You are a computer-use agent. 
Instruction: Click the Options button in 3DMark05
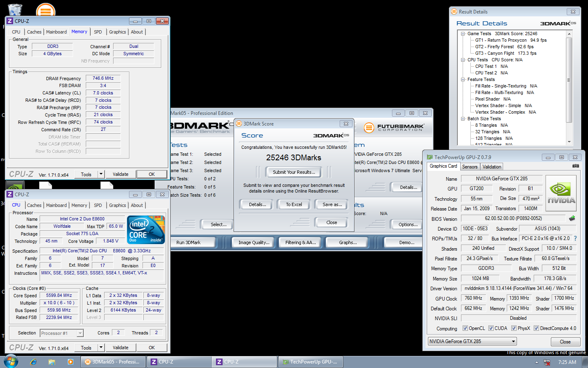point(408,224)
